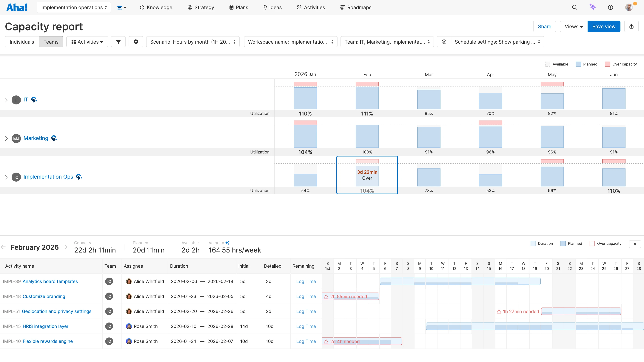Image resolution: width=644 pixels, height=362 pixels.
Task: Open report settings gear icon
Action: (136, 42)
